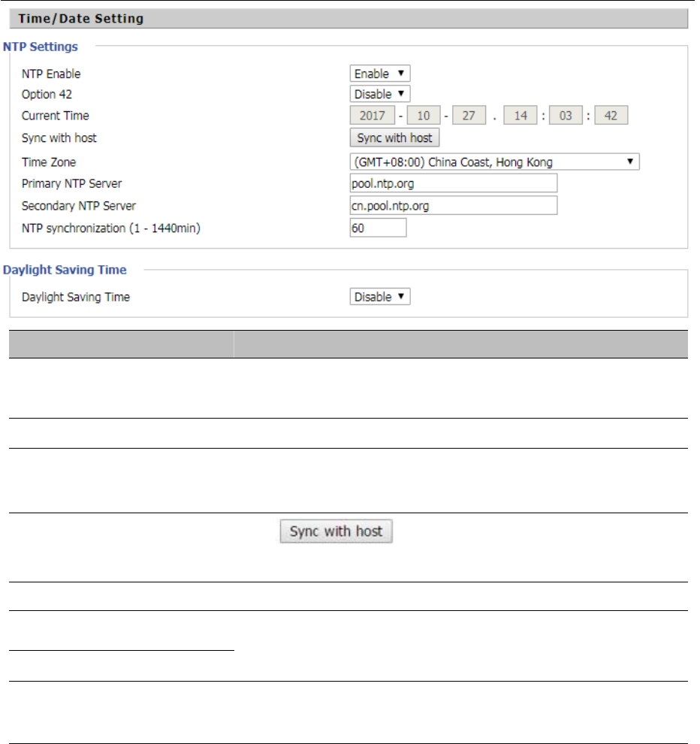Viewport: 700px width, 744px height.
Task: Click the year field showing 2017
Action: pyautogui.click(x=372, y=116)
